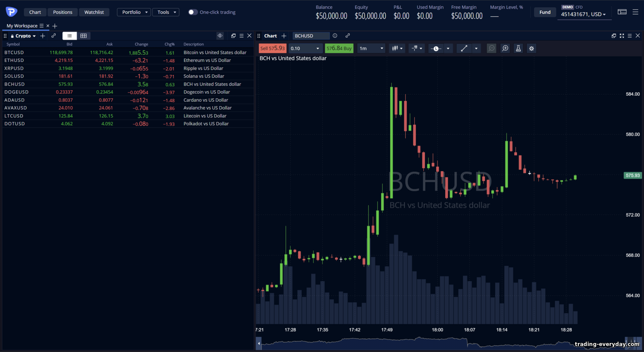Image resolution: width=644 pixels, height=352 pixels.
Task: Open the Watchlist tab
Action: [94, 12]
